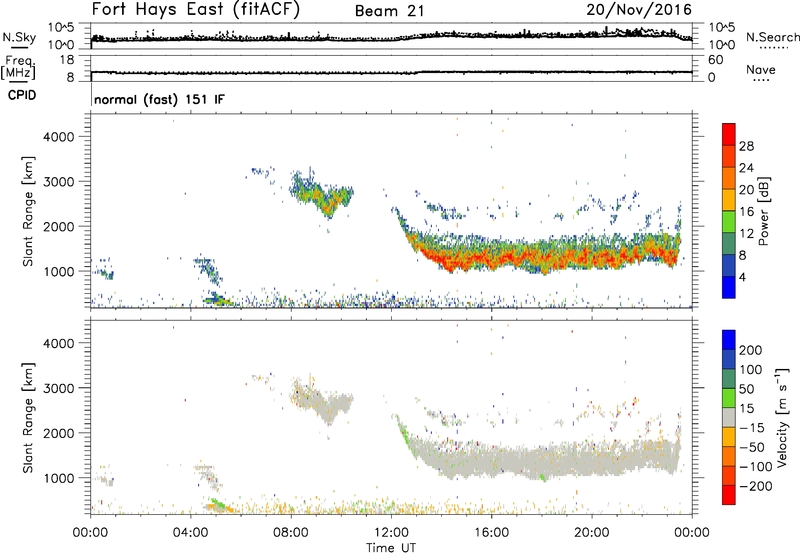Click the '28' power colorbar value
This screenshot has width=800, height=554.
746,146
